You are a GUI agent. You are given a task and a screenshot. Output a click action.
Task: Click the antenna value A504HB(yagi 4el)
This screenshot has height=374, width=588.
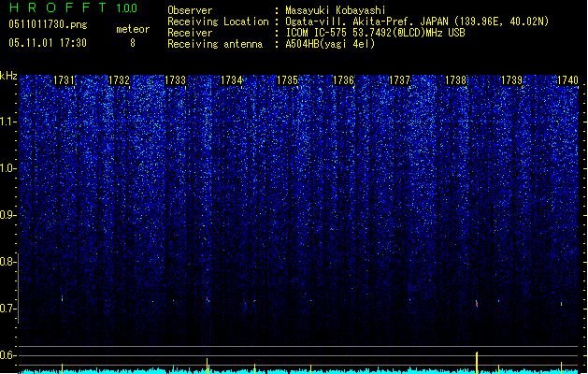click(330, 44)
